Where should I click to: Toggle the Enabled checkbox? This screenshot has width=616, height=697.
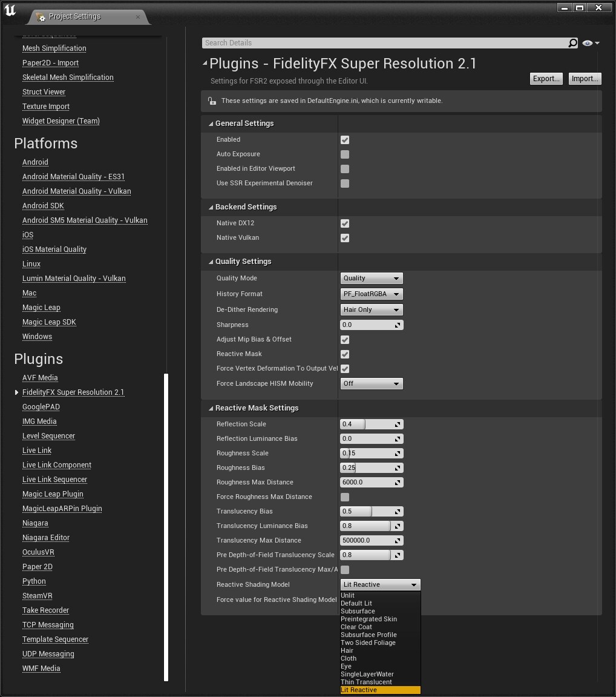coord(345,140)
